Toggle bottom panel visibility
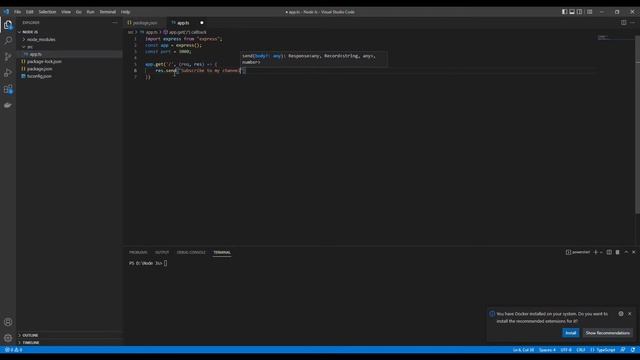 tap(572, 12)
